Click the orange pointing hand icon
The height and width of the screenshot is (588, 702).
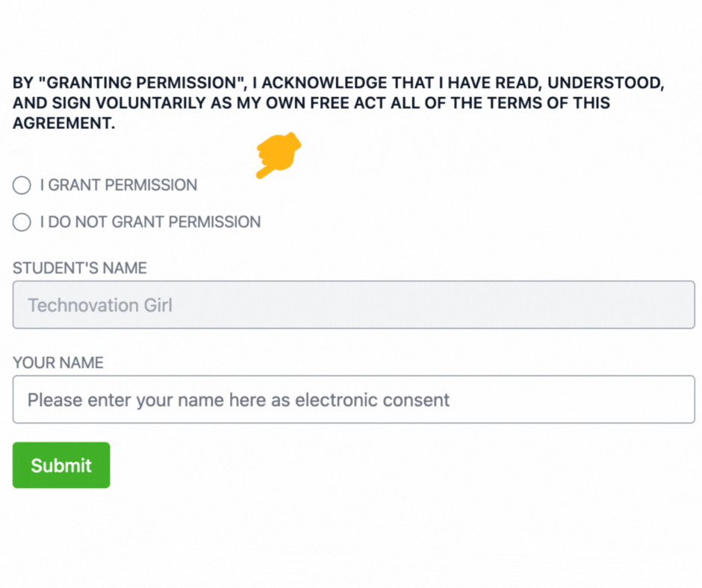coord(279,155)
